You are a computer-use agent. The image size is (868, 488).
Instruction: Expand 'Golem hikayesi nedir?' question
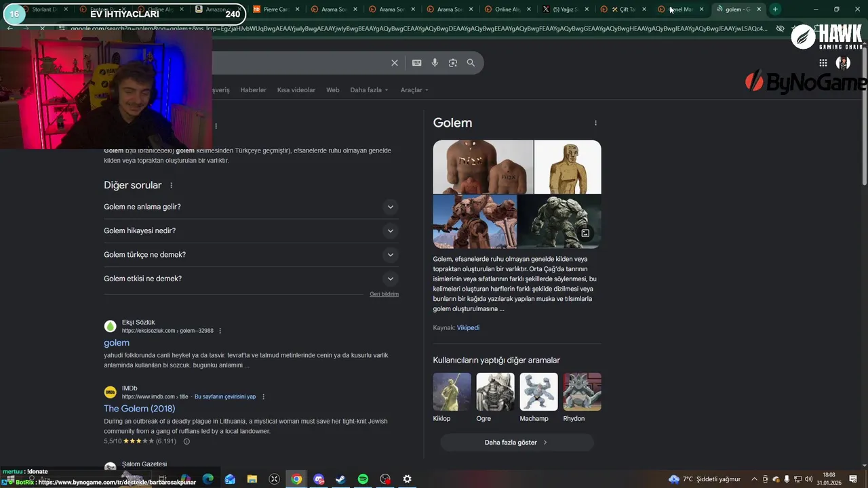coord(251,231)
